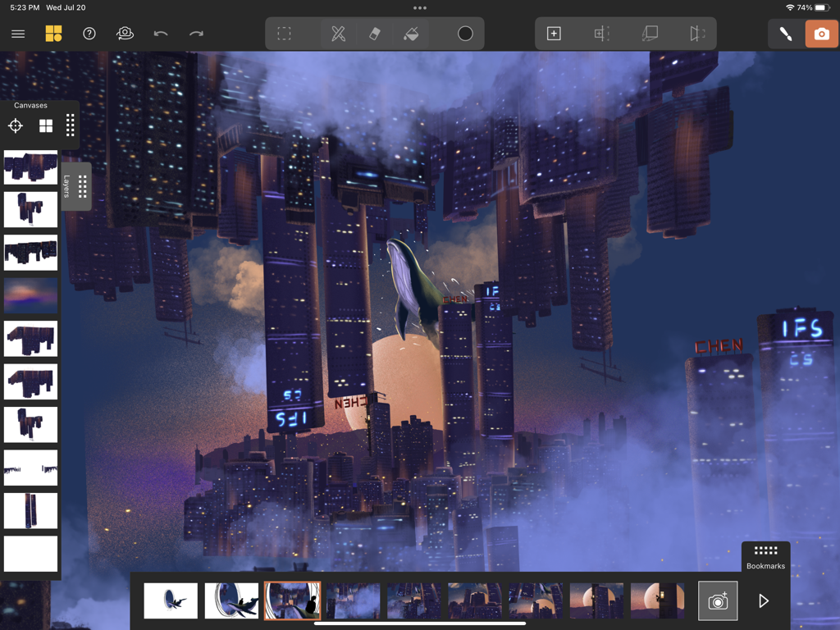Open the black brush color circle
840x630 pixels.
464,34
